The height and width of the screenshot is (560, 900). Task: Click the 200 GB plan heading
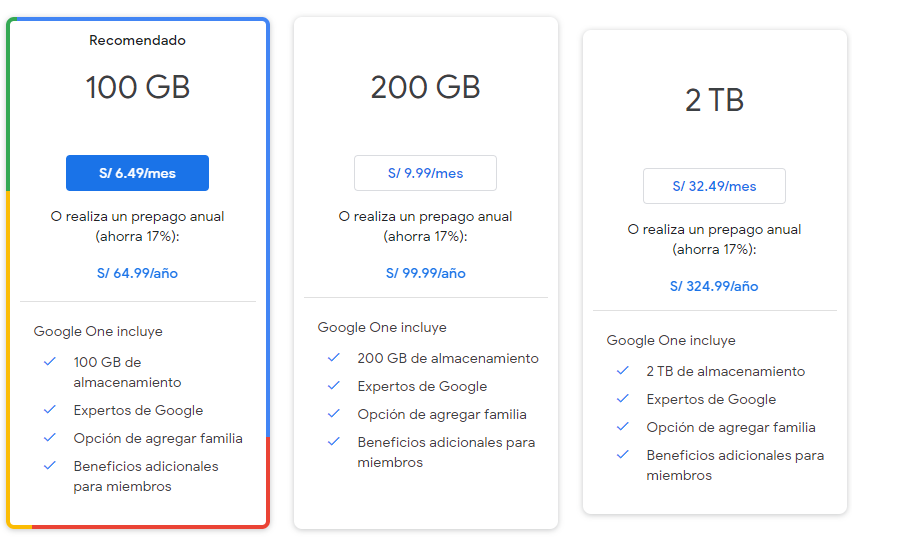[x=425, y=87]
